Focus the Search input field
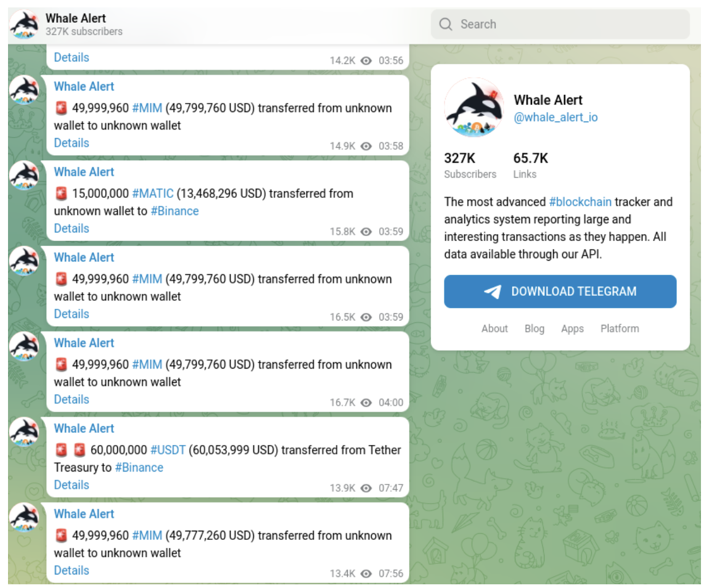This screenshot has width=709, height=588. [x=560, y=24]
